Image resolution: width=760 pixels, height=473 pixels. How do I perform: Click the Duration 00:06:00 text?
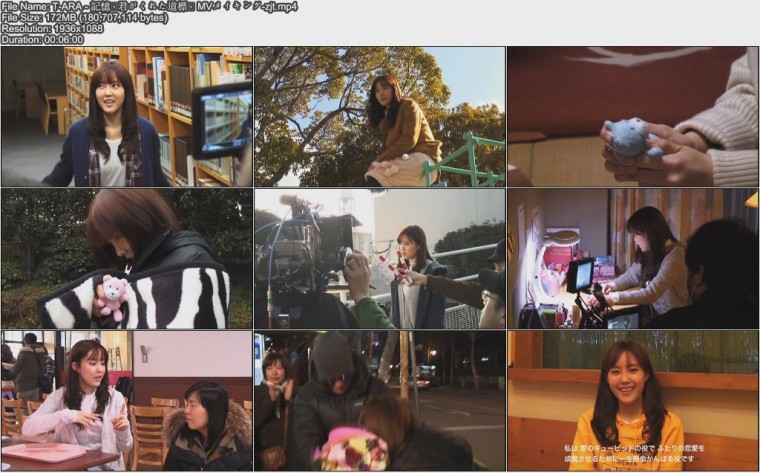tap(43, 40)
